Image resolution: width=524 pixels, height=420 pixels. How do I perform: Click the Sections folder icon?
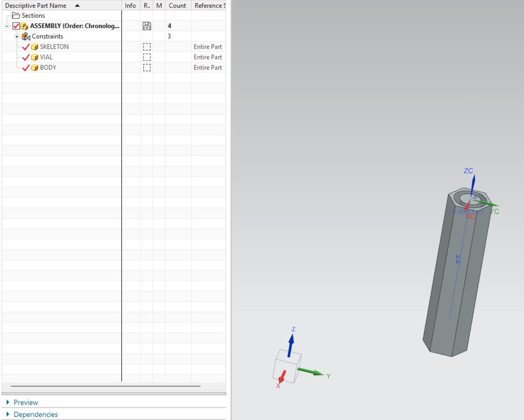(x=16, y=15)
